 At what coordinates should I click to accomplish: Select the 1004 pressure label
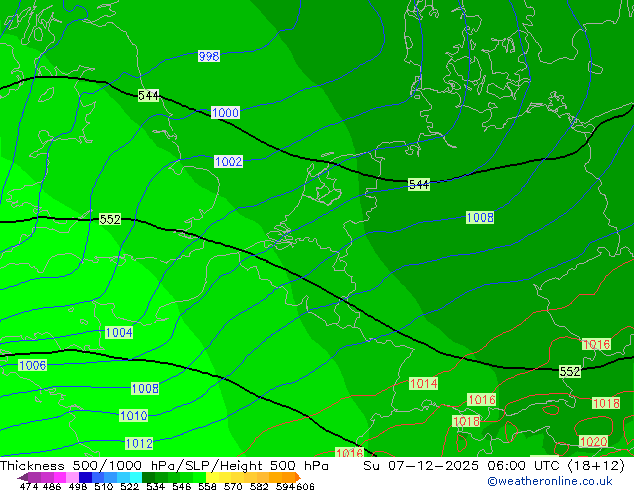[x=118, y=333]
